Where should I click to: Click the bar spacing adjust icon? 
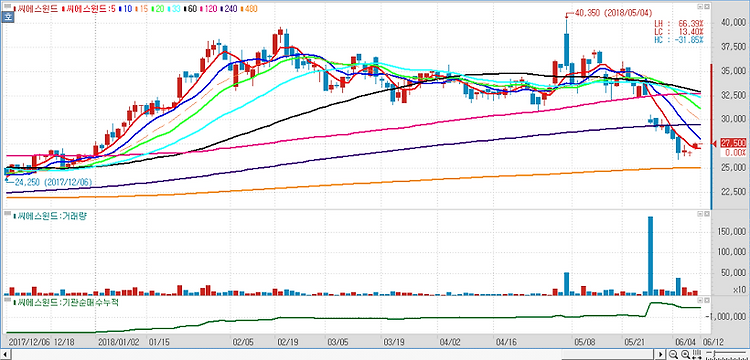[697, 354]
